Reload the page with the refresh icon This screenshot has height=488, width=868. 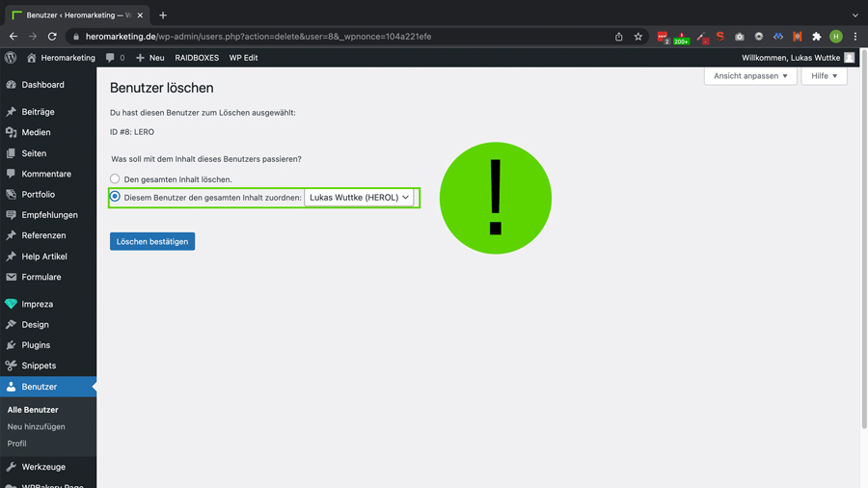pyautogui.click(x=52, y=37)
